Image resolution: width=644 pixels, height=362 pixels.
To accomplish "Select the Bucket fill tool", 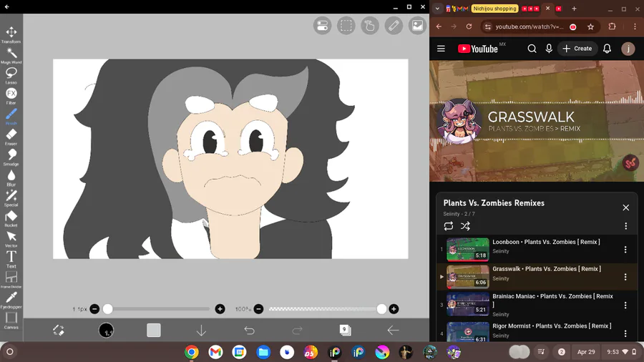I will 11,218.
